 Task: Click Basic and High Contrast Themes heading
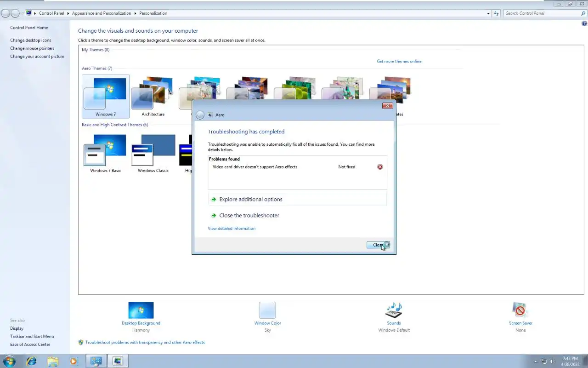(x=115, y=125)
